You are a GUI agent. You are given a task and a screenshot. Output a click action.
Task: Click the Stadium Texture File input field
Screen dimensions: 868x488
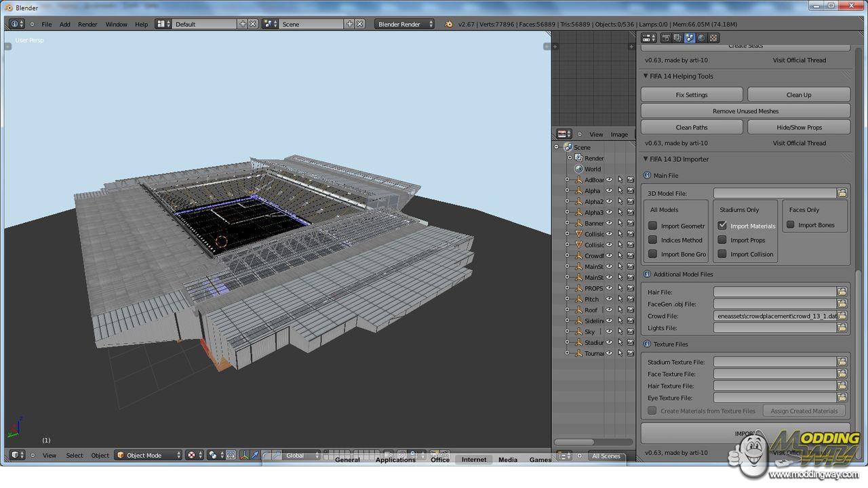point(774,362)
